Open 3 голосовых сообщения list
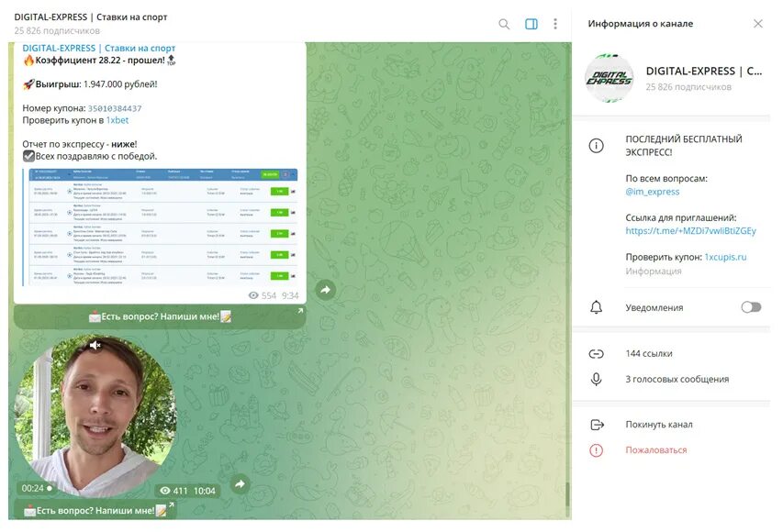This screenshot has height=532, width=783. click(x=677, y=380)
